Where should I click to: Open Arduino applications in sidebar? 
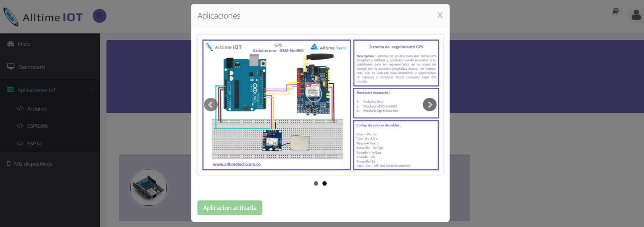coord(37,109)
